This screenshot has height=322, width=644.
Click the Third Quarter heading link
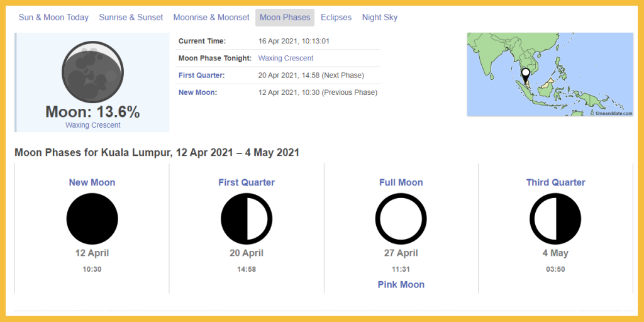[x=555, y=182]
